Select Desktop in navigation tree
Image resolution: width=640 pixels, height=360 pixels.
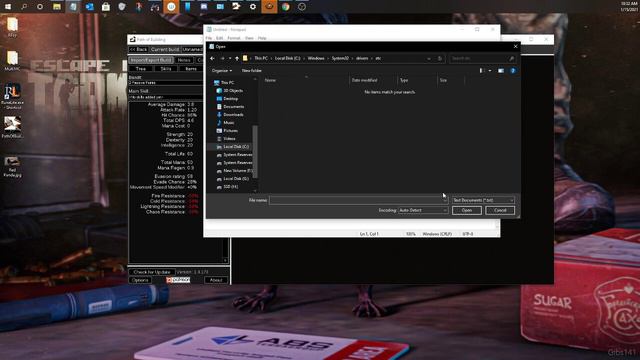[227, 99]
